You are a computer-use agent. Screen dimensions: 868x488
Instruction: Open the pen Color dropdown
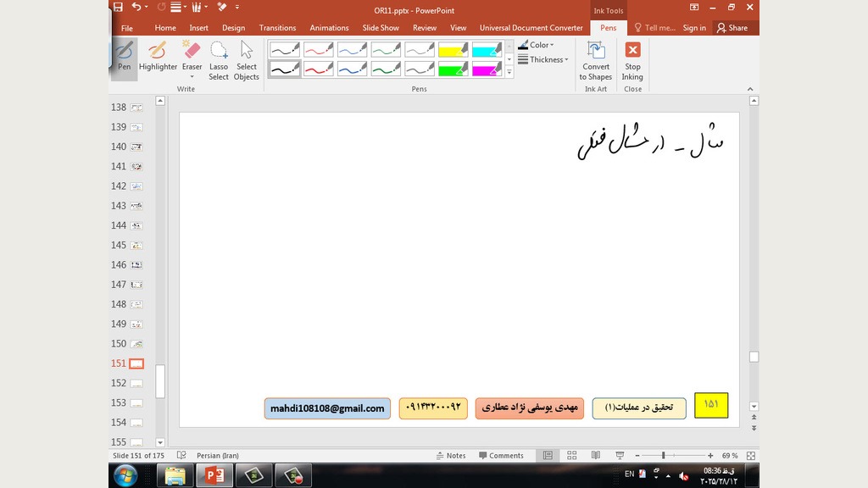coord(536,45)
